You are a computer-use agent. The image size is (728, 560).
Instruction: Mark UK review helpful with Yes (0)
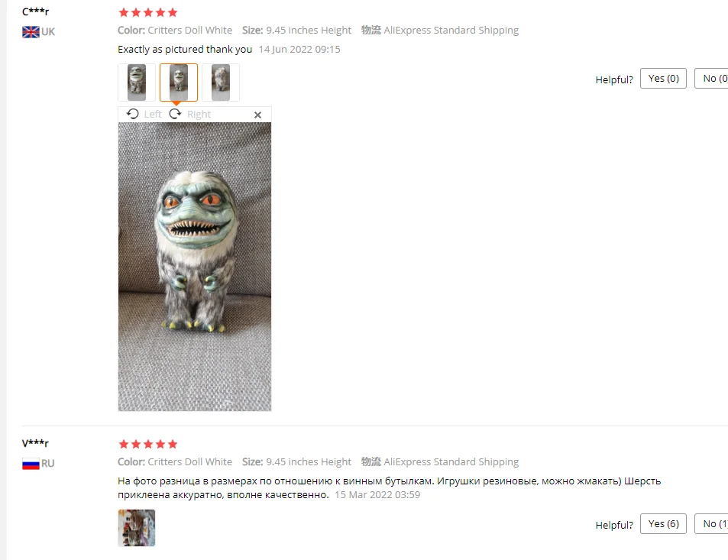click(x=663, y=79)
